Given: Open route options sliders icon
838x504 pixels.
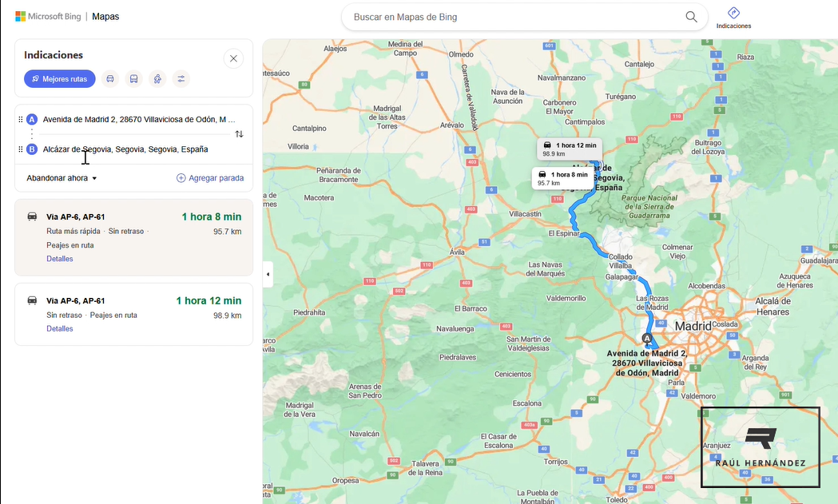Looking at the screenshot, I should [181, 78].
